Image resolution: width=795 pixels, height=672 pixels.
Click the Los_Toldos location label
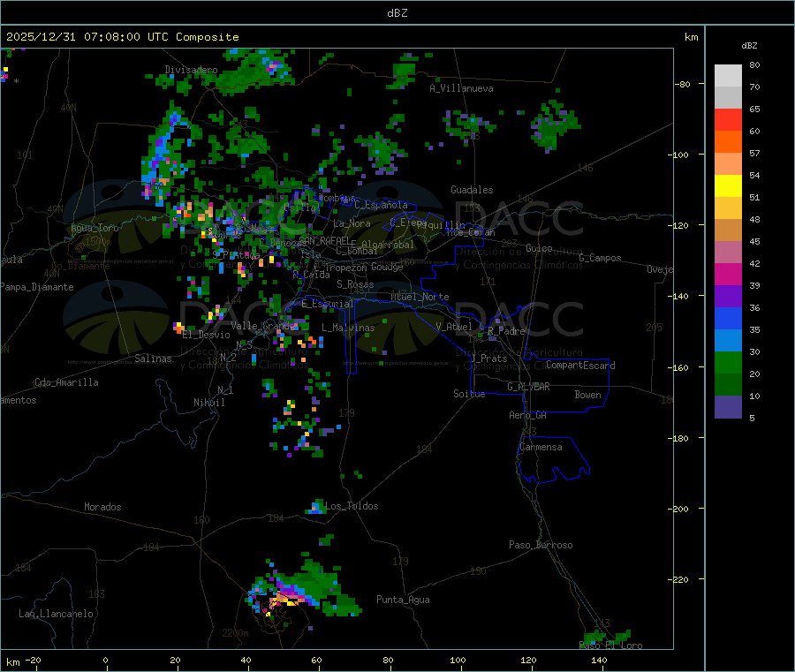(x=352, y=506)
